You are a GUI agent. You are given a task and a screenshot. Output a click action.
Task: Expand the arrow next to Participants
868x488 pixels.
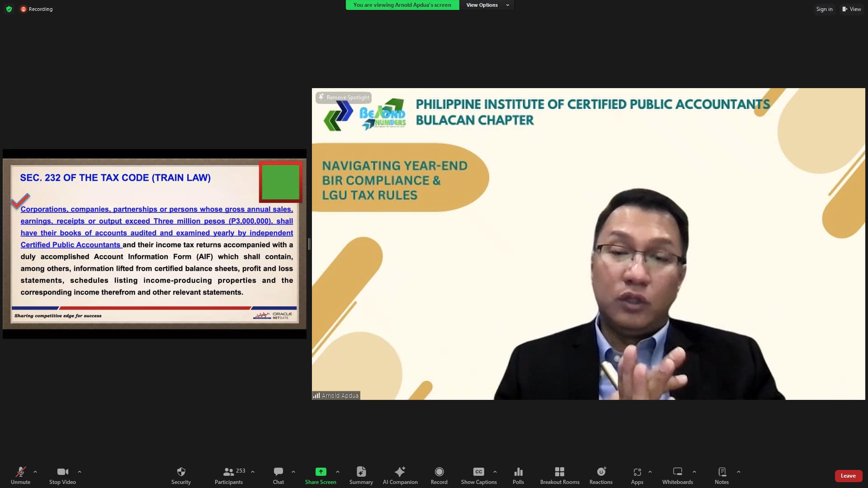point(253,472)
